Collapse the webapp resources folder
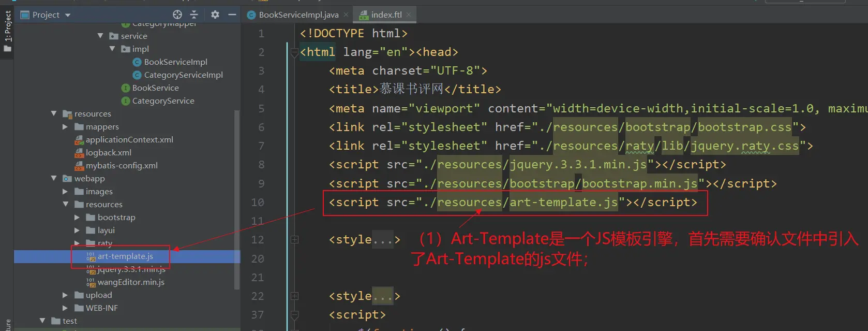Viewport: 868px width, 331px height. (65, 204)
